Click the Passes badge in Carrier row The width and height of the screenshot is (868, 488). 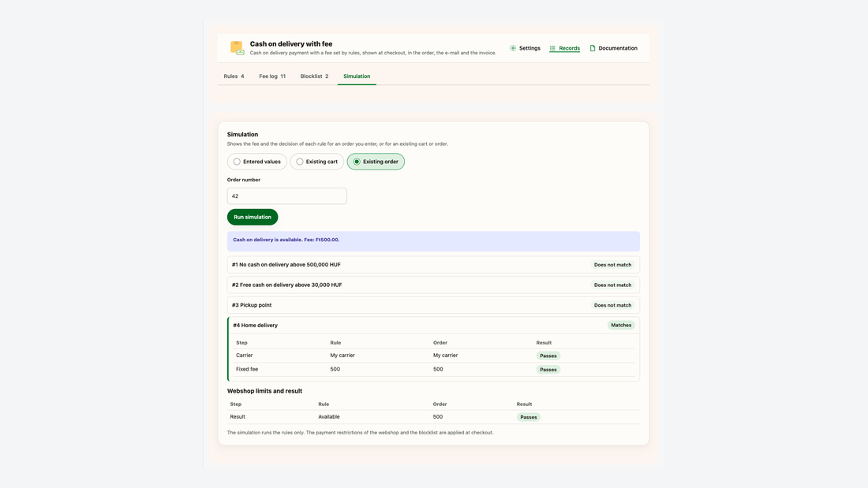(x=548, y=356)
